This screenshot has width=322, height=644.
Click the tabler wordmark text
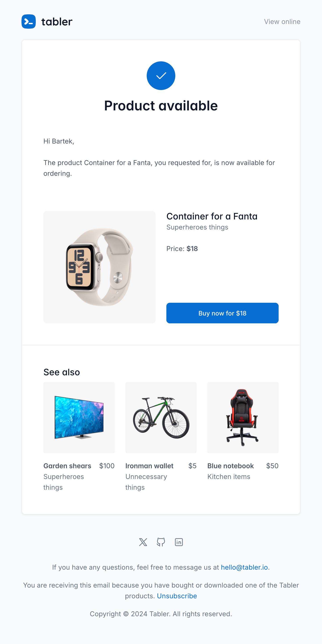point(57,22)
